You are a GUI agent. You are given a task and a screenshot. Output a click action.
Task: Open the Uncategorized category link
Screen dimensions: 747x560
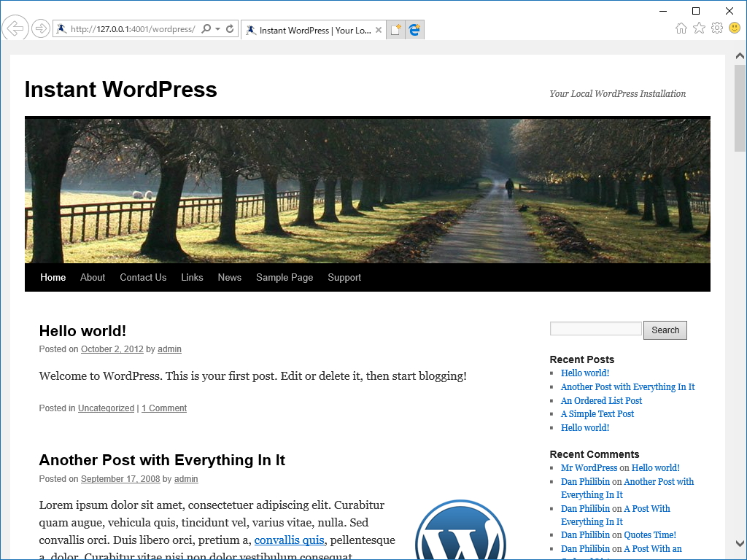click(x=106, y=408)
